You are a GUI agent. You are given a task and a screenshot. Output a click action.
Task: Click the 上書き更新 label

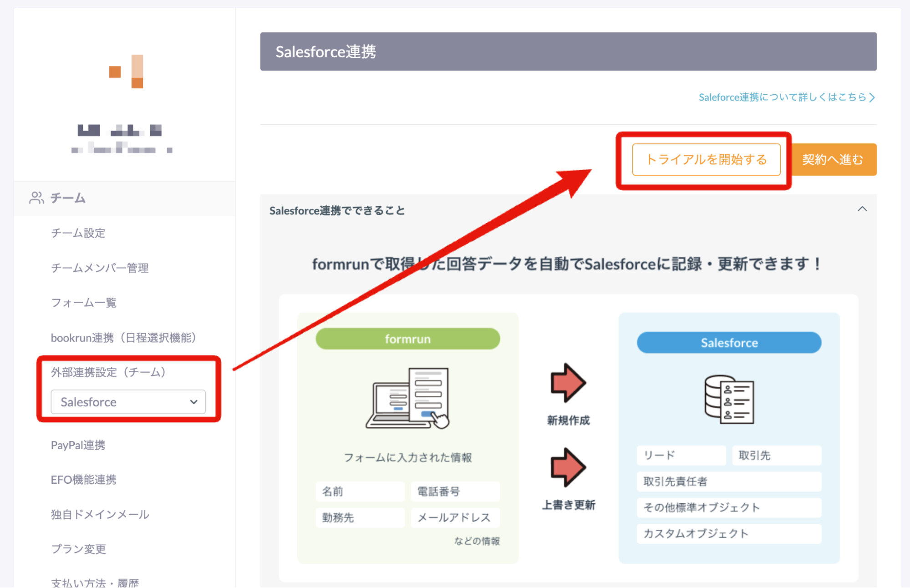568,505
